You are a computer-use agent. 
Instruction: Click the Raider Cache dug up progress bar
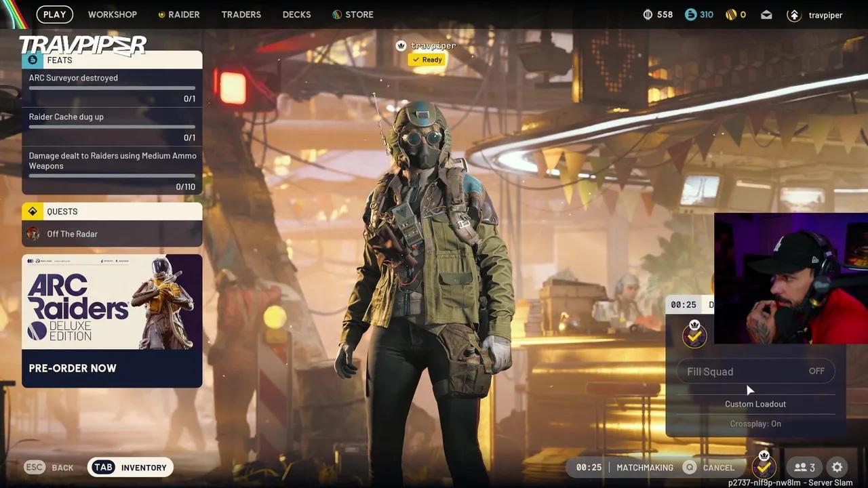(112, 127)
